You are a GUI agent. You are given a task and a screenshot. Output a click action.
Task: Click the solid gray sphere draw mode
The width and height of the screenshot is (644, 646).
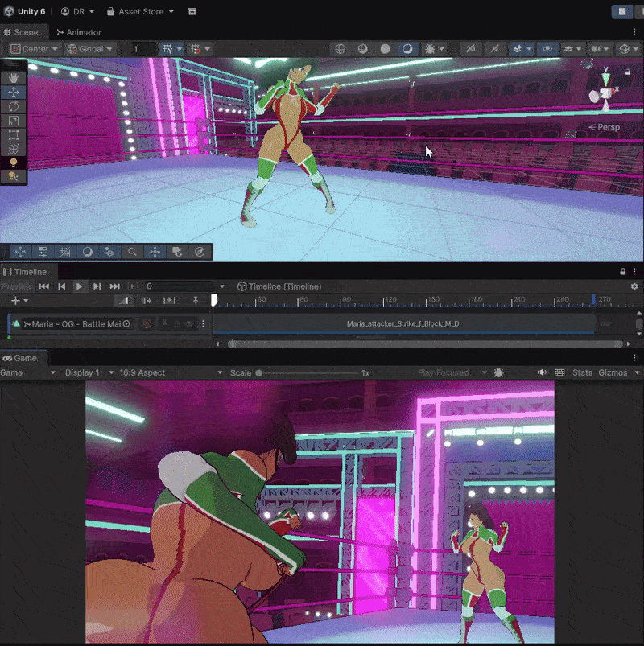[385, 49]
